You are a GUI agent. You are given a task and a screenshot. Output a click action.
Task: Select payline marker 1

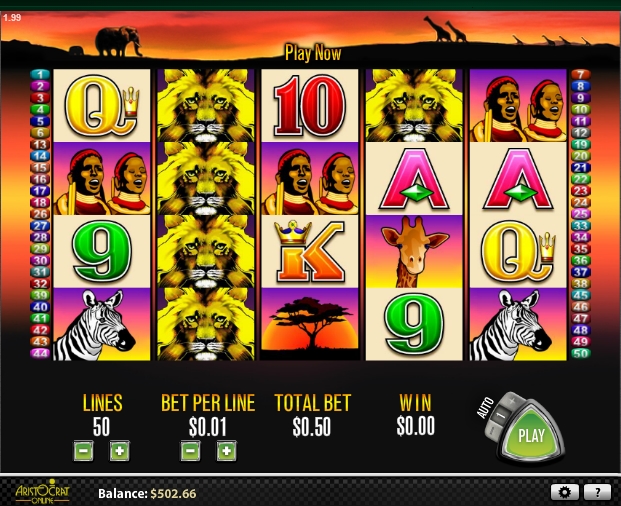40,74
